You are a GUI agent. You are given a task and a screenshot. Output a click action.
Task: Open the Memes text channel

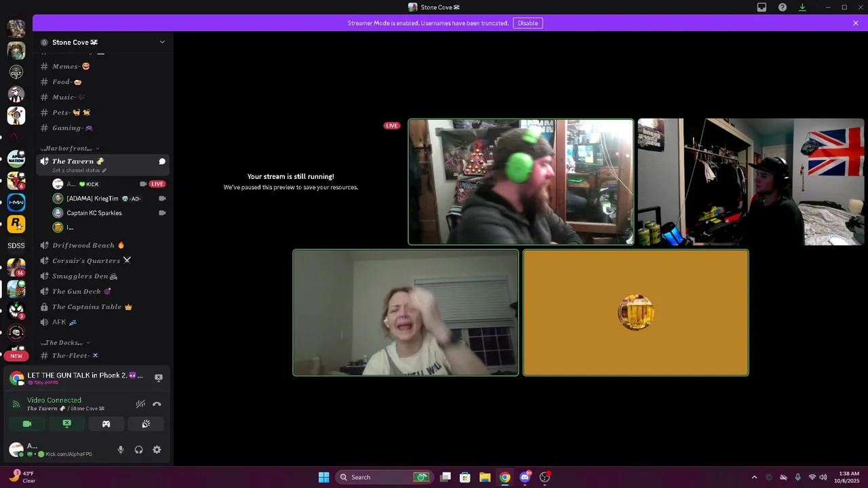coord(102,66)
